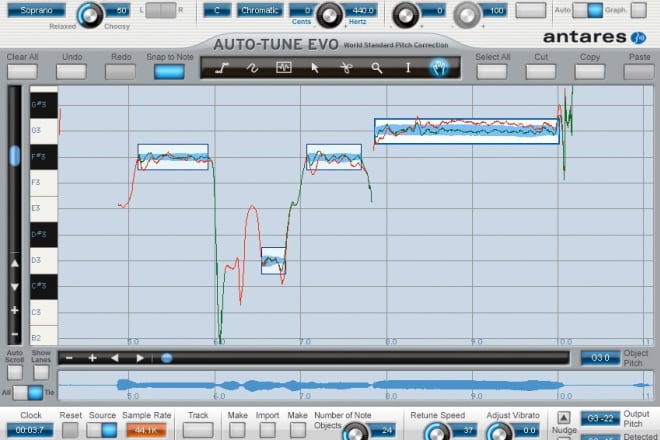Screen dimensions: 660x440
Task: Toggle the button right of Graph
Action: [x=639, y=10]
